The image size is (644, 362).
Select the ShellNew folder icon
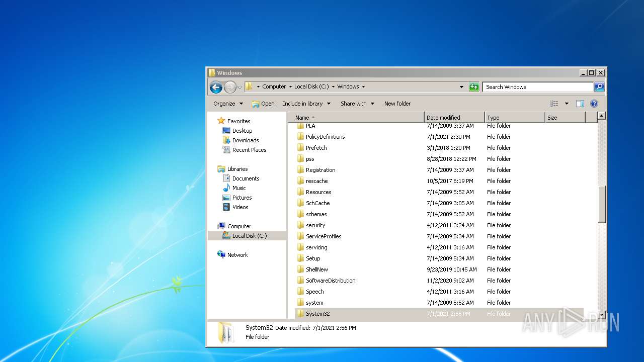300,269
